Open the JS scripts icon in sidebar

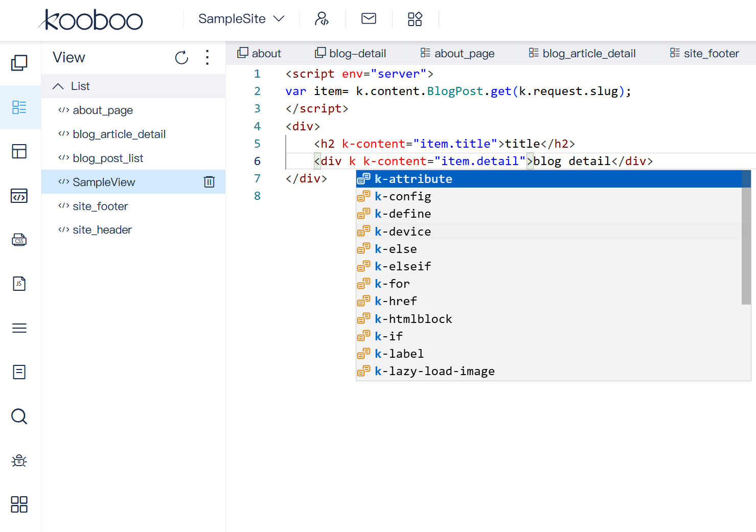[x=19, y=284]
